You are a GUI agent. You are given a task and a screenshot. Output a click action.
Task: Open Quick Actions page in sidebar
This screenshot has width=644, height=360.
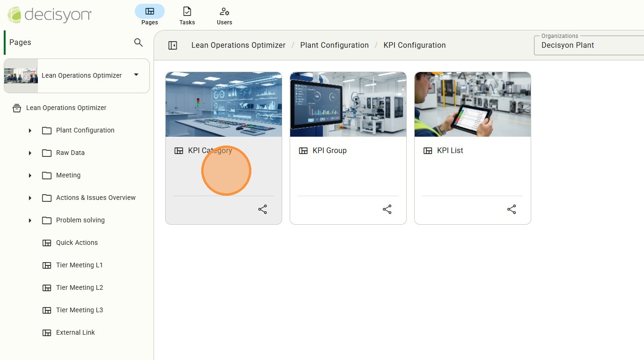(x=77, y=242)
